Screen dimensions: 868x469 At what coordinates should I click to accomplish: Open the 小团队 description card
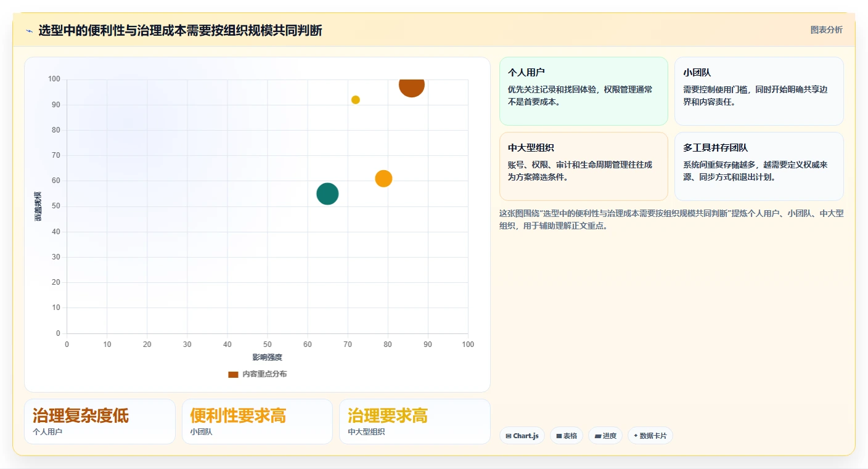click(x=759, y=91)
